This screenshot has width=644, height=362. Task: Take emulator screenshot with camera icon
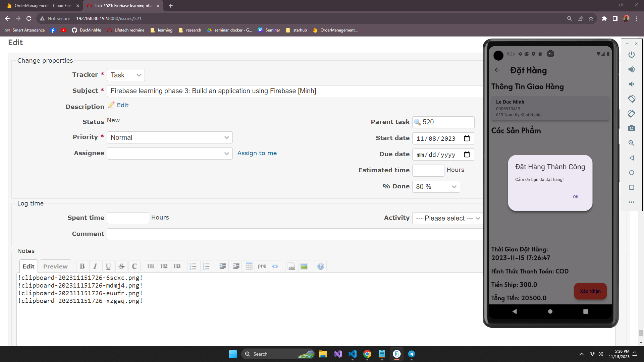click(x=632, y=128)
